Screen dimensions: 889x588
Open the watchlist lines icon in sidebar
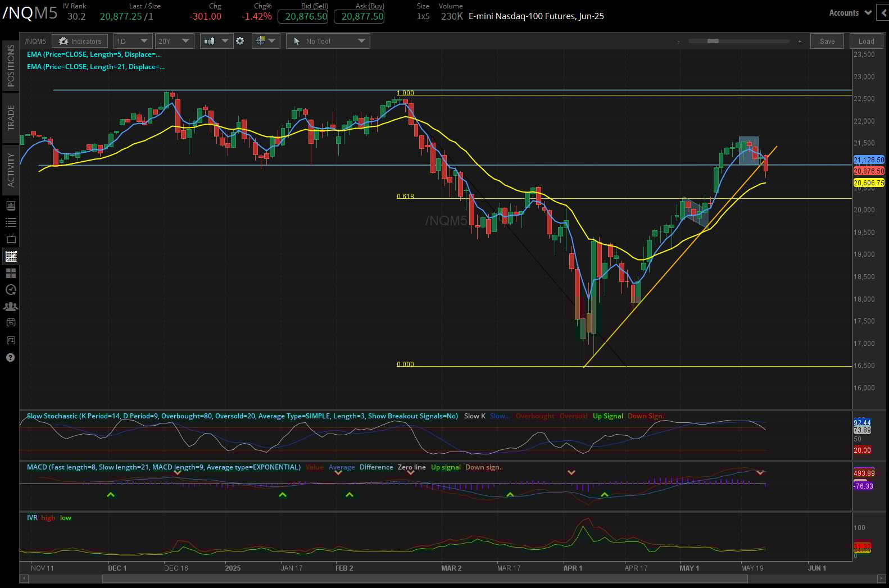(11, 222)
